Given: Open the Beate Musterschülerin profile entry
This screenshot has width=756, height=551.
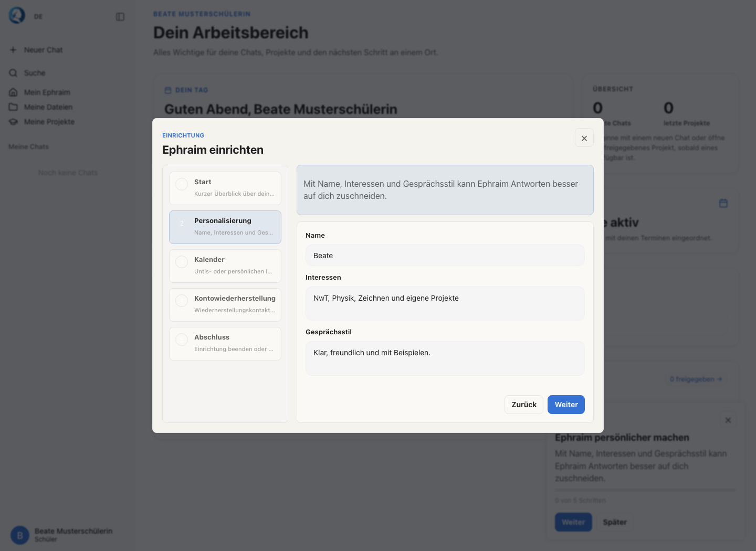Looking at the screenshot, I should click(68, 535).
